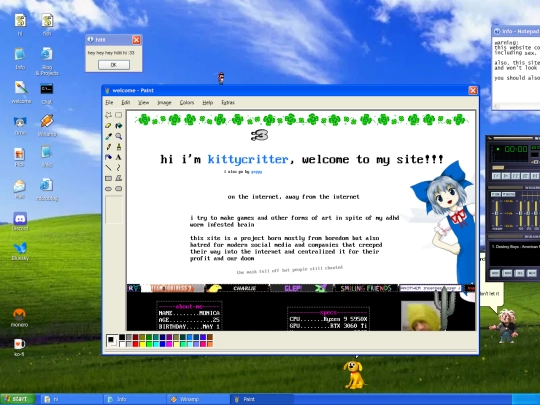Select the Pencil tool in Paint
Image resolution: width=540 pixels, height=405 pixels.
108,147
